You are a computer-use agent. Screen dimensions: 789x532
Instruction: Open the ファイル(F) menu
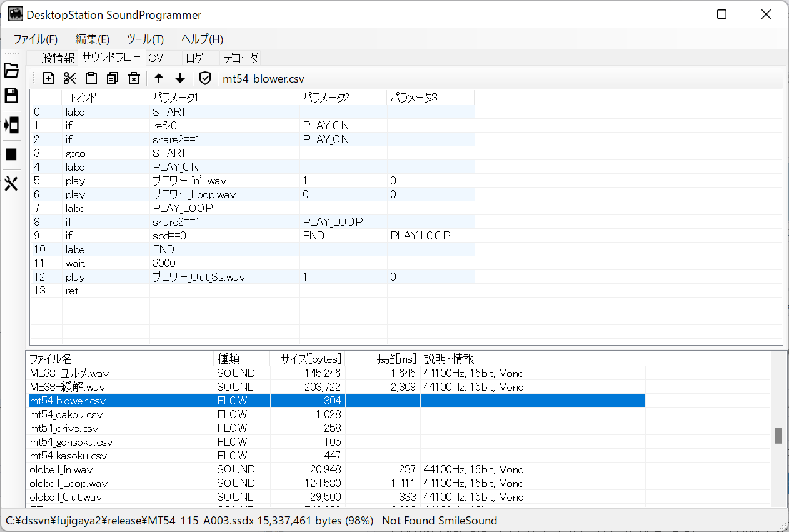[36, 39]
